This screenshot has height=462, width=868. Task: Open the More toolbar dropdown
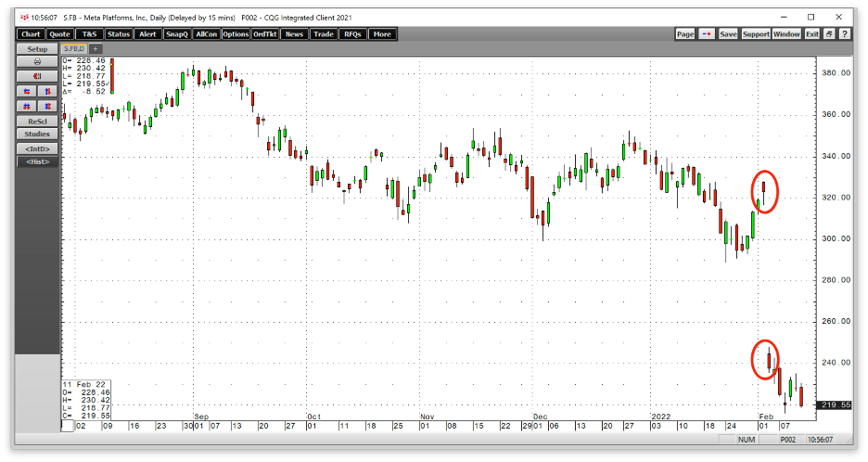pyautogui.click(x=382, y=34)
